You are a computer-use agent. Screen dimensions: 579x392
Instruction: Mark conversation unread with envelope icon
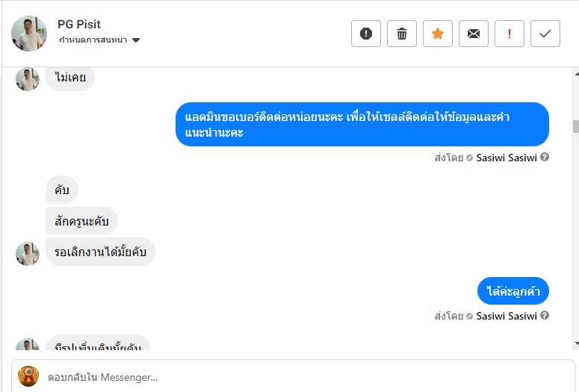point(474,34)
